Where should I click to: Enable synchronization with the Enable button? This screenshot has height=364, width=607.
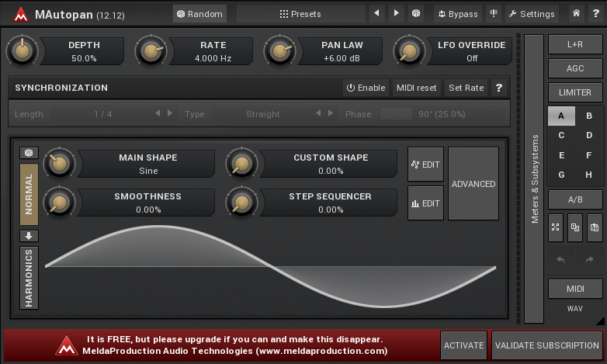tap(366, 88)
